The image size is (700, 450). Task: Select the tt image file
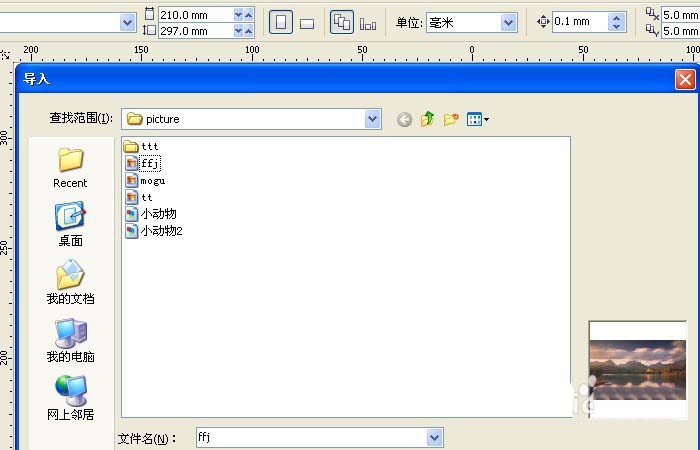pos(139,197)
